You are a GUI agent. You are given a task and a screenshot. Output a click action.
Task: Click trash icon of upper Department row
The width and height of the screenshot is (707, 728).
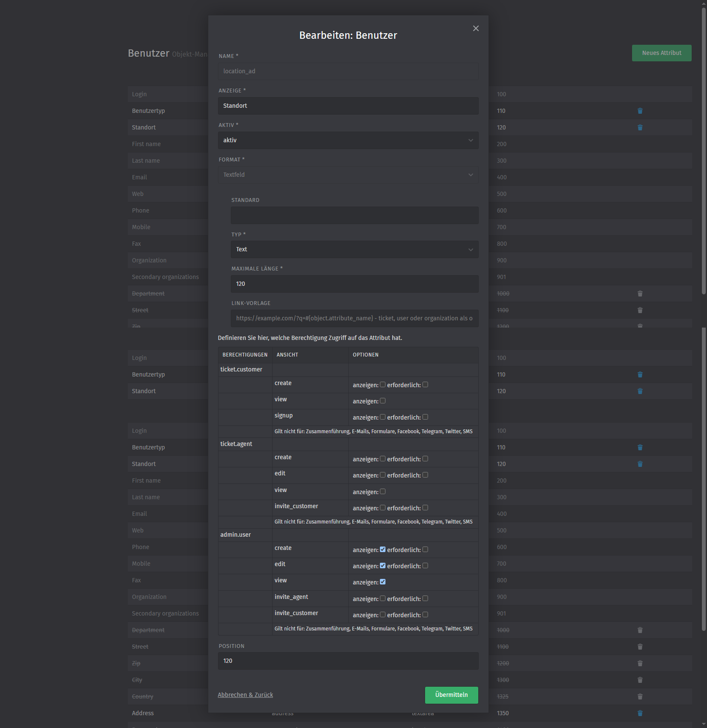[x=640, y=294]
